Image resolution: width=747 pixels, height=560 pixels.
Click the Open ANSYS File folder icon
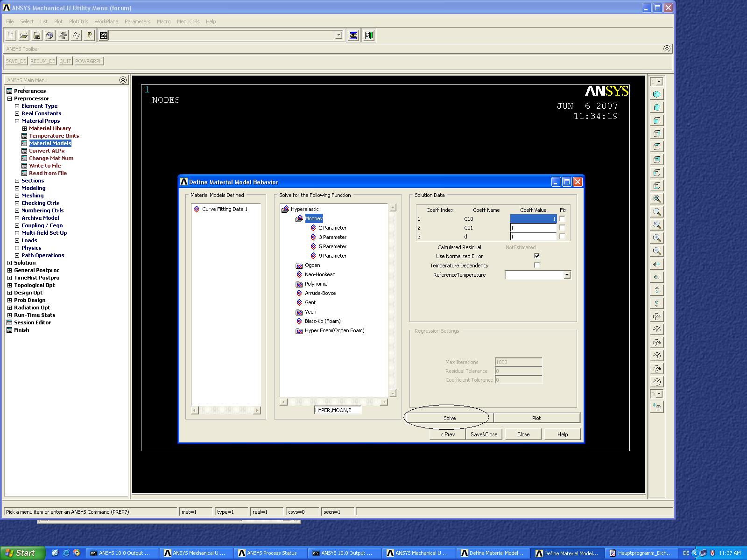coord(23,35)
